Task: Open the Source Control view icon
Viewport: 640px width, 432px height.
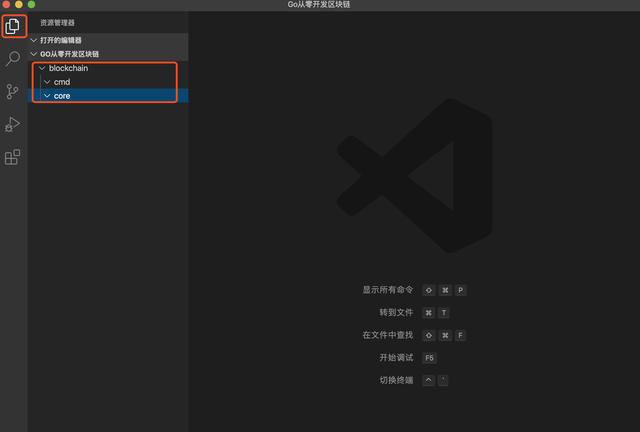Action: [x=13, y=91]
